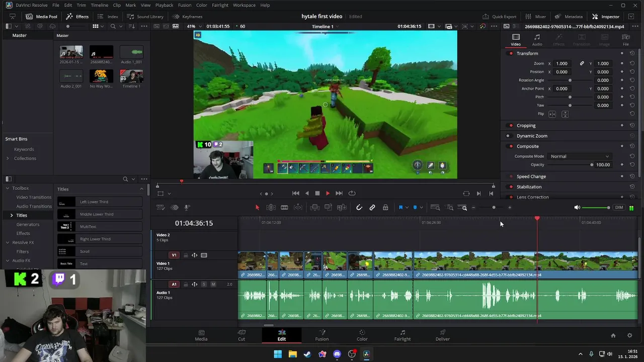Reset the Transform section

[632, 53]
